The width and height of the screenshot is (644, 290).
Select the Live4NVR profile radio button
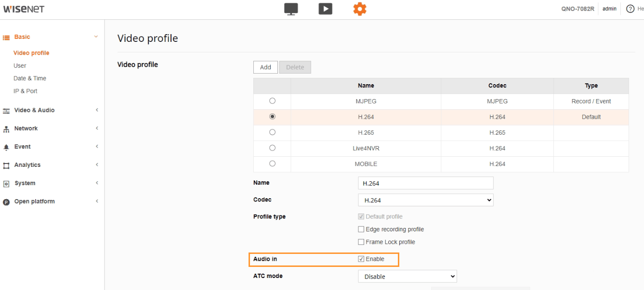273,148
